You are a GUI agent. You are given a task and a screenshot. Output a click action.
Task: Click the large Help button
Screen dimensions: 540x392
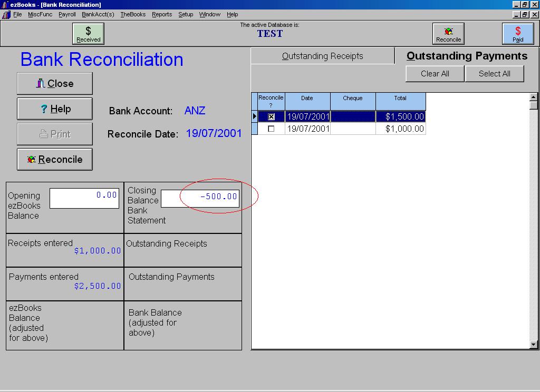coord(55,109)
